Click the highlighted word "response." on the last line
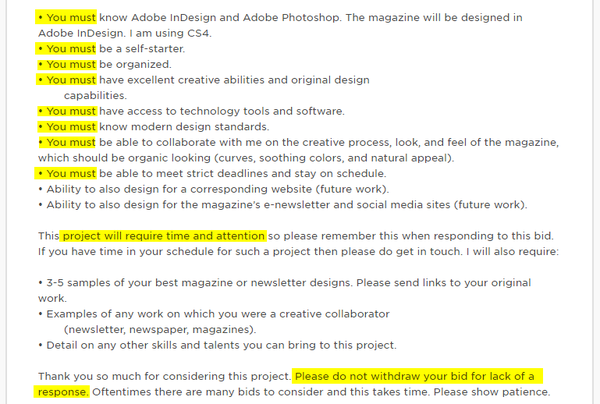The width and height of the screenshot is (600, 404). pos(64,392)
